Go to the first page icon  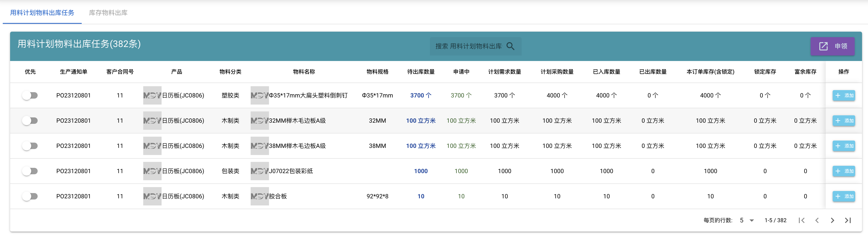tap(802, 220)
